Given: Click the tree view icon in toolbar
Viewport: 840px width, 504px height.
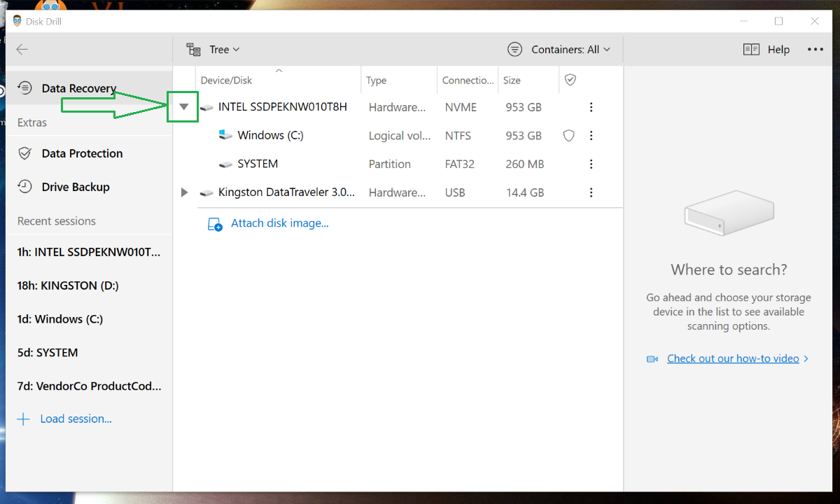Looking at the screenshot, I should point(193,50).
